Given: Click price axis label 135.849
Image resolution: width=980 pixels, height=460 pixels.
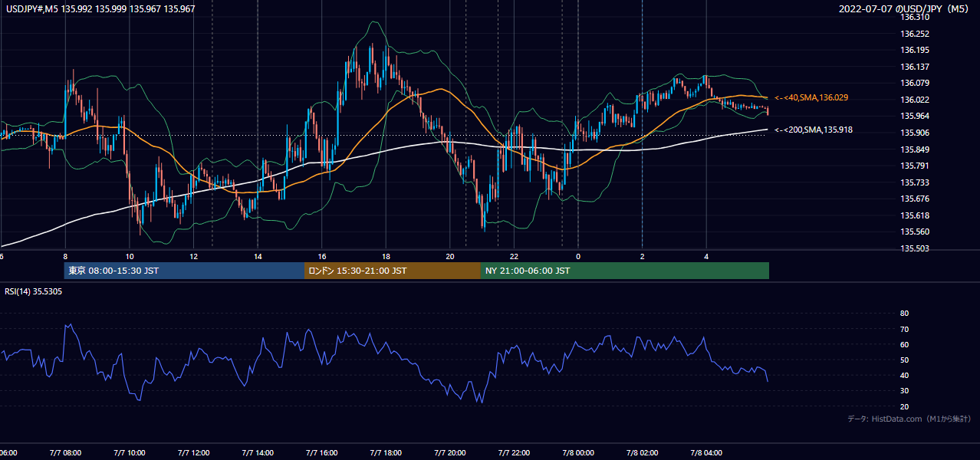Looking at the screenshot, I should pos(916,149).
